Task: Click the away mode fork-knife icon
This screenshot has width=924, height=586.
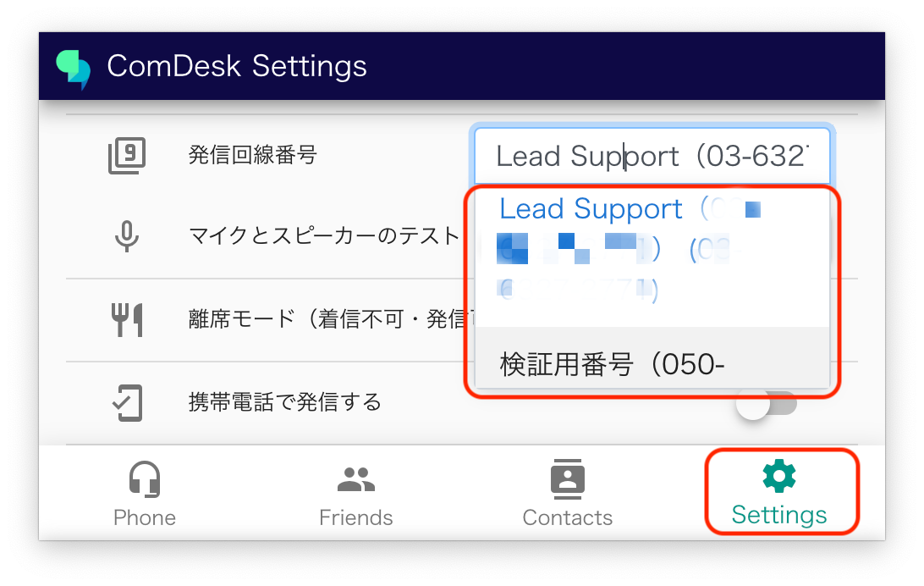Action: point(127,319)
